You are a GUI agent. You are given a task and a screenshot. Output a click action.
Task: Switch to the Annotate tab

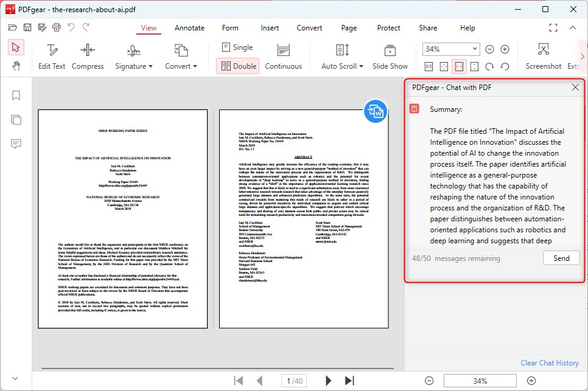click(x=189, y=28)
